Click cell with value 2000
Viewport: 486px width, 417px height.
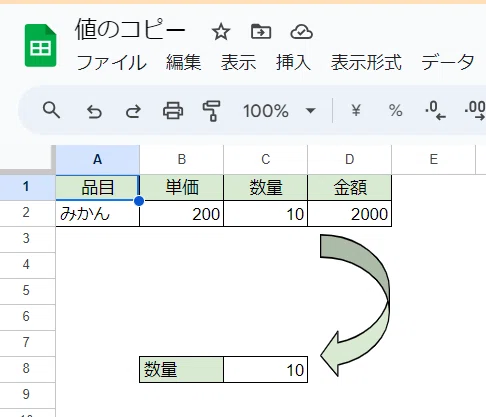350,213
